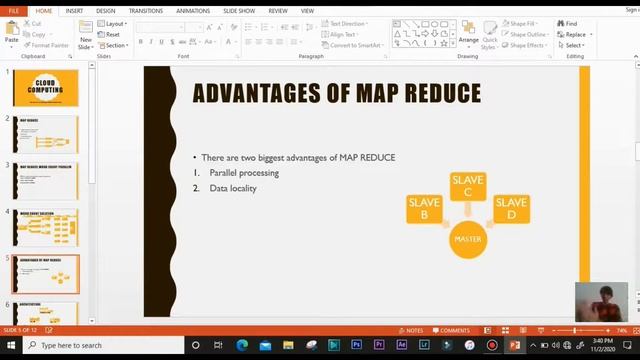Open Microsoft Edge from the taskbar

242,345
